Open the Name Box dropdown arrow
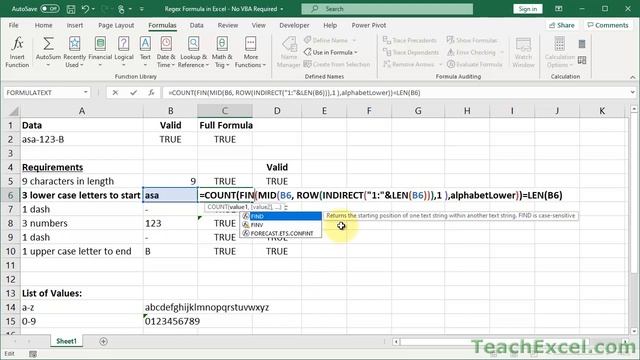Image resolution: width=640 pixels, height=360 pixels. click(x=86, y=93)
